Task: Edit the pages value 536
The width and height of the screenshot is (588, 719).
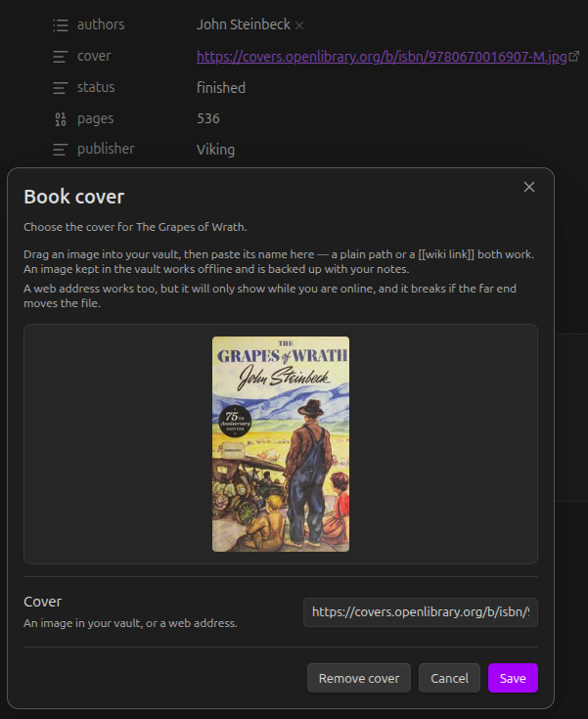Action: 208,118
